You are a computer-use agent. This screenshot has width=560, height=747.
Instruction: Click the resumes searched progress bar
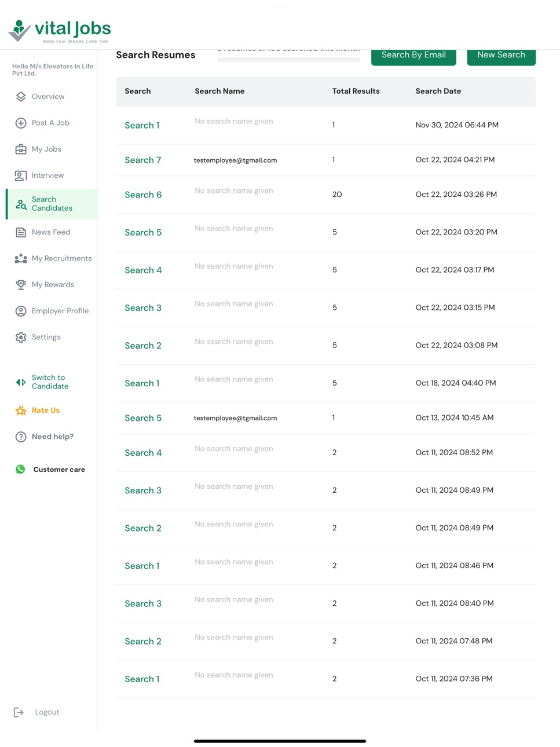[x=288, y=60]
